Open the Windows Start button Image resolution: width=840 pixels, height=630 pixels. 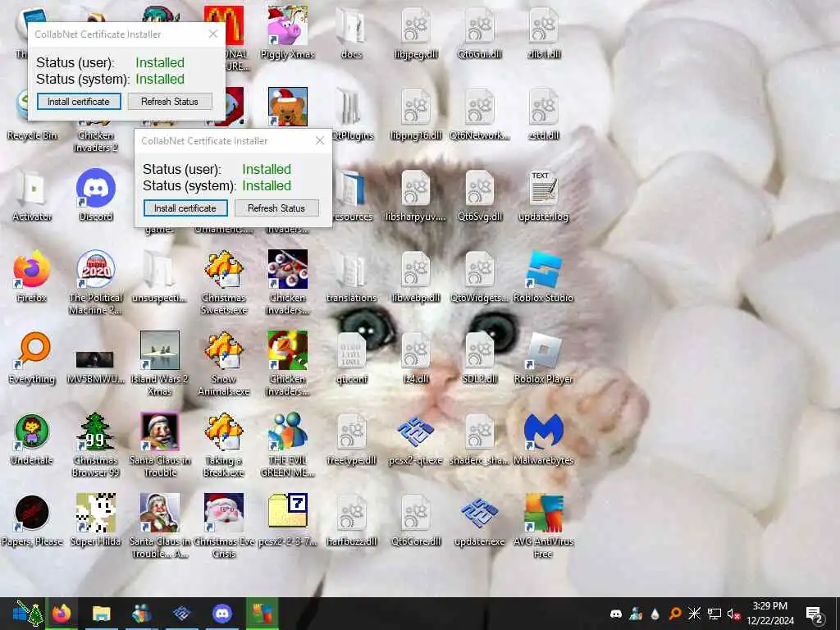(28, 614)
